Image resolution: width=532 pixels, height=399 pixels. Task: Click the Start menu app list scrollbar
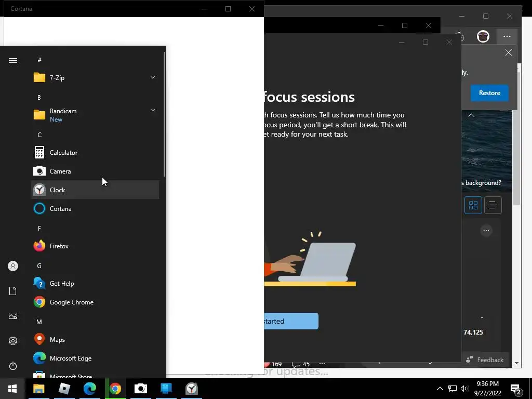coord(165,114)
